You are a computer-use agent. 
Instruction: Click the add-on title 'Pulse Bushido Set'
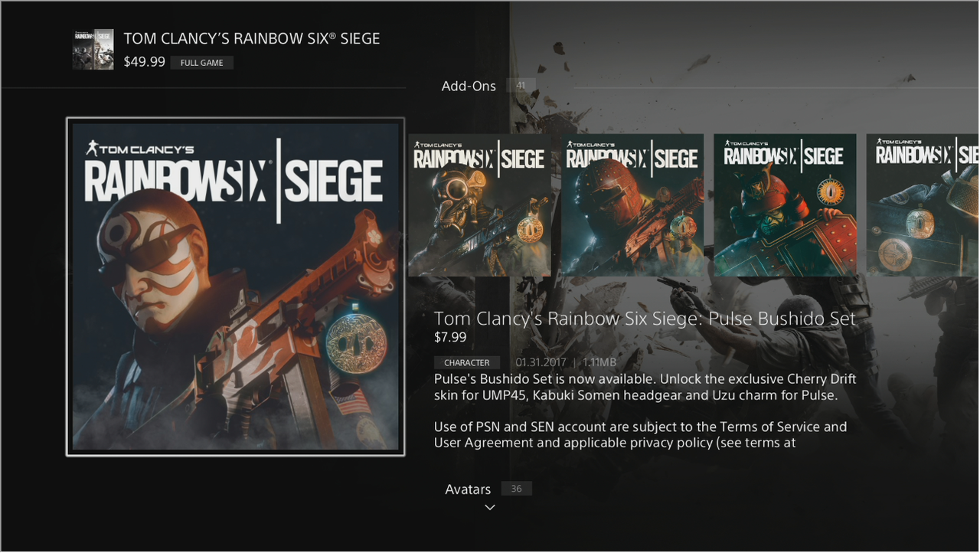point(645,319)
